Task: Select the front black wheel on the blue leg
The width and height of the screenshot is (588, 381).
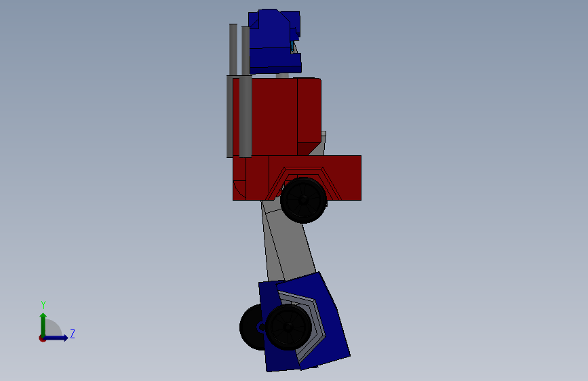Action: 288,327
